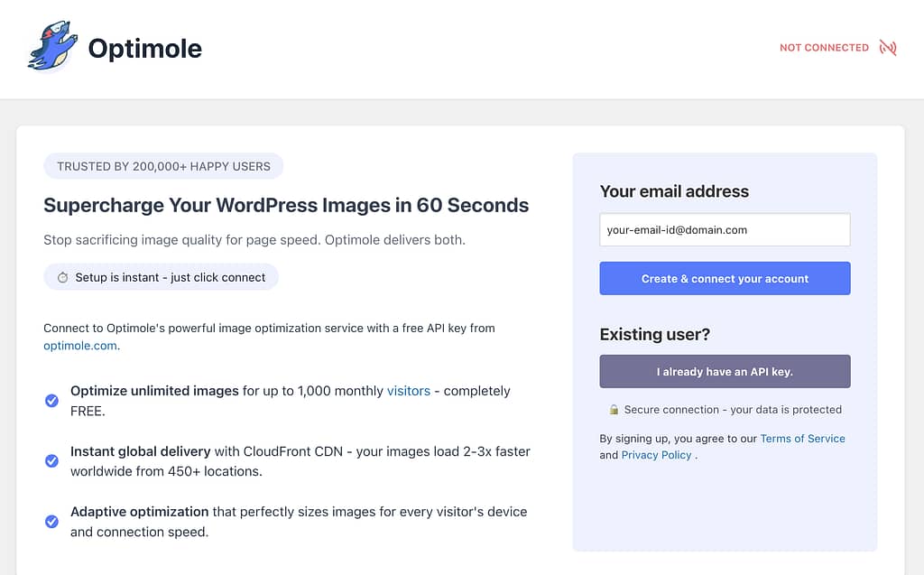Screen dimensions: 924x575
Task: Click Create & connect your account button
Action: pyautogui.click(x=725, y=278)
